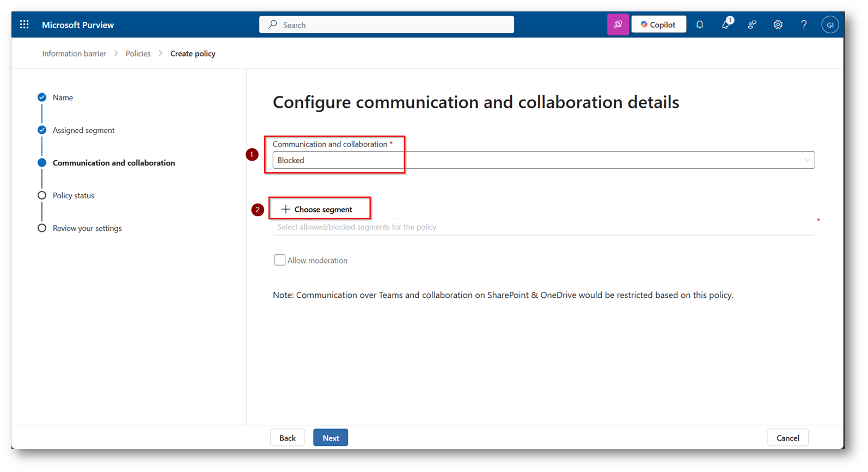
Task: Click the pink diagnostics icon in header
Action: pos(618,24)
